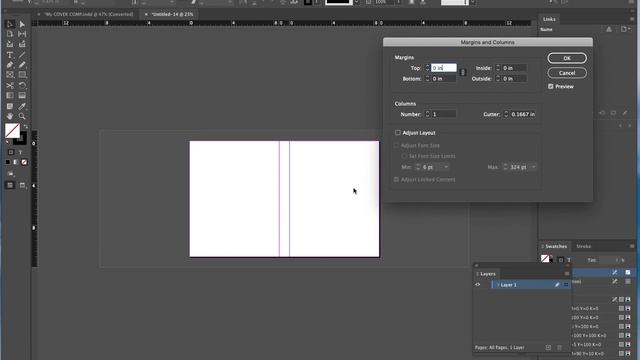
Task: Select the Direct Selection tool
Action: (22, 24)
